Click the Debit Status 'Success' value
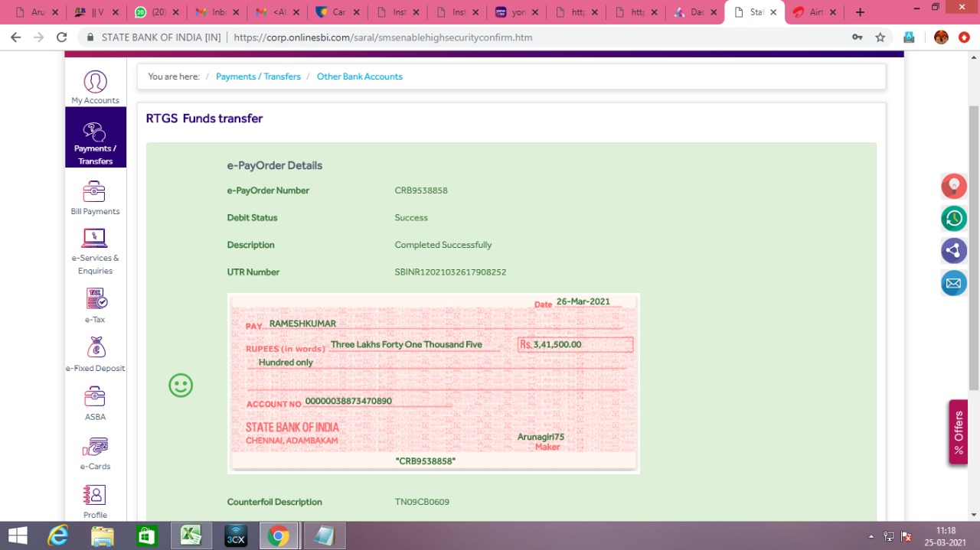 [x=411, y=218]
